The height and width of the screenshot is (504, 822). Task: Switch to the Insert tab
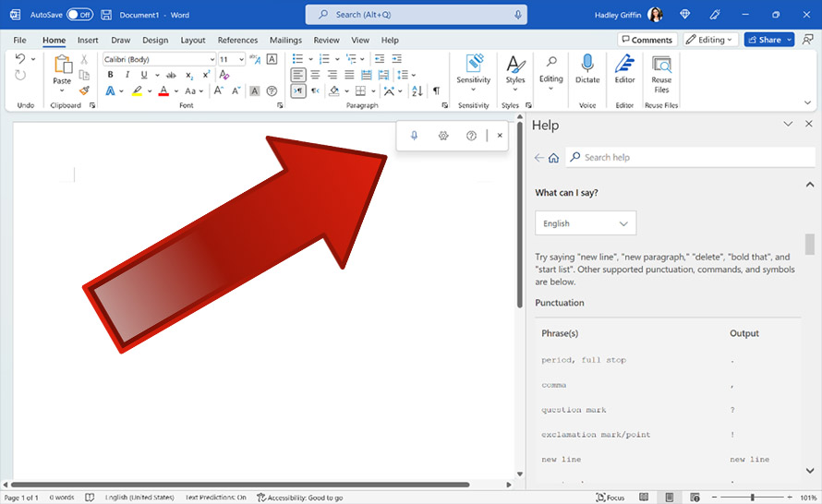pyautogui.click(x=88, y=41)
